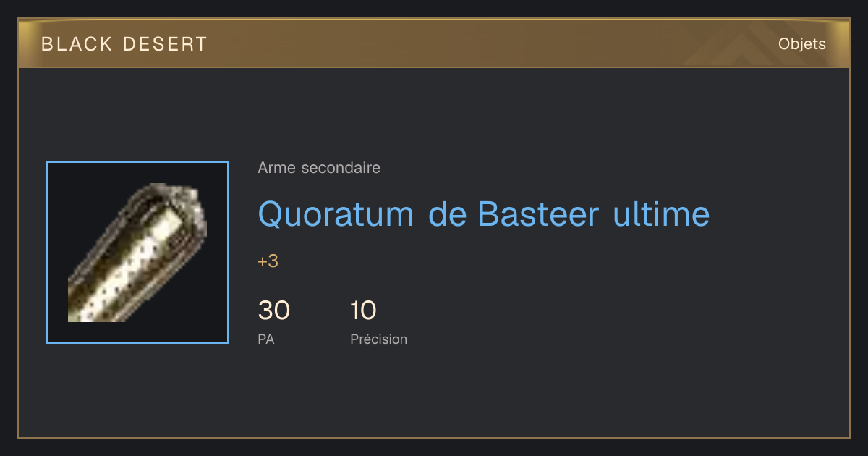The width and height of the screenshot is (868, 456).
Task: Click the word Basteer in the title
Action: coord(539,214)
